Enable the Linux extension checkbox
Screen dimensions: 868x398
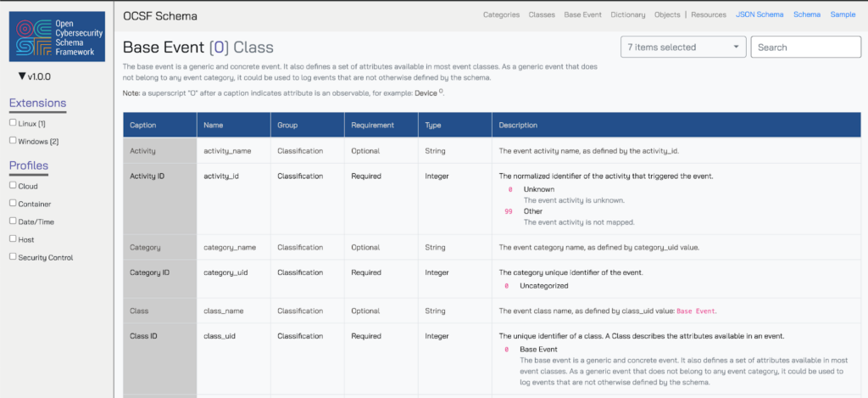pyautogui.click(x=13, y=123)
